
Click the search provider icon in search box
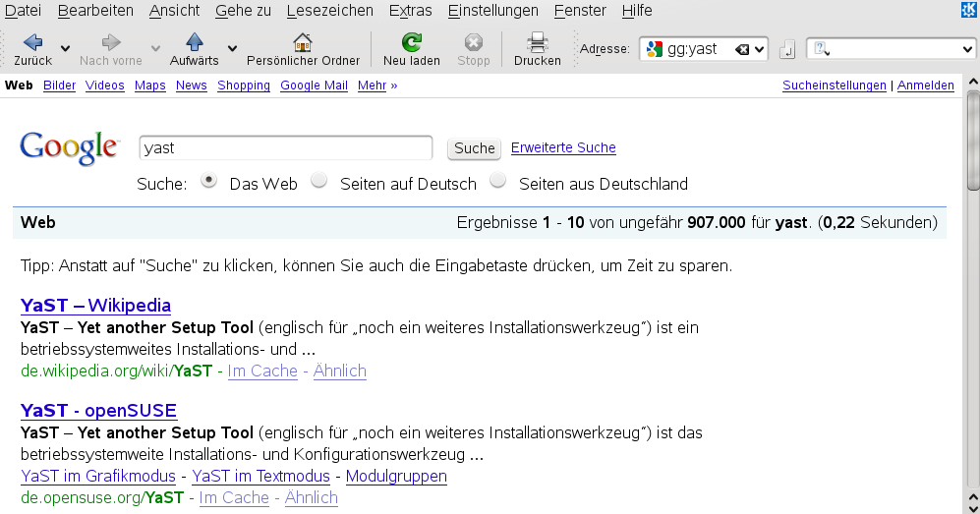tap(822, 49)
